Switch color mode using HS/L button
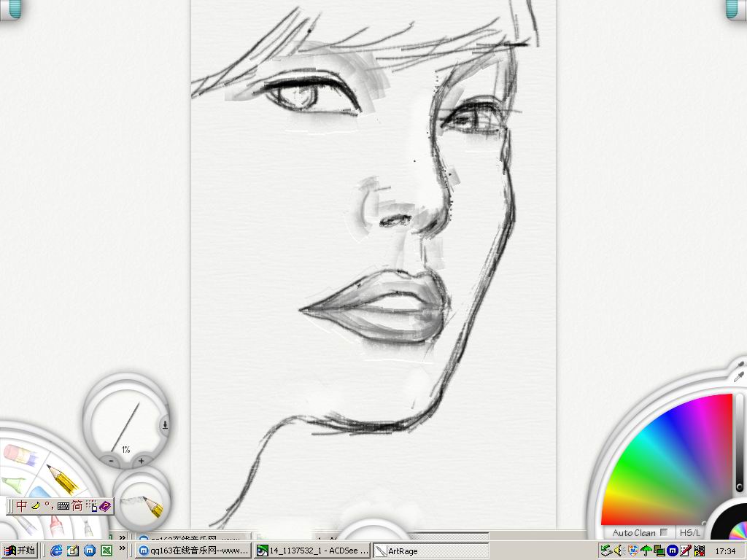747x560 pixels. point(690,533)
